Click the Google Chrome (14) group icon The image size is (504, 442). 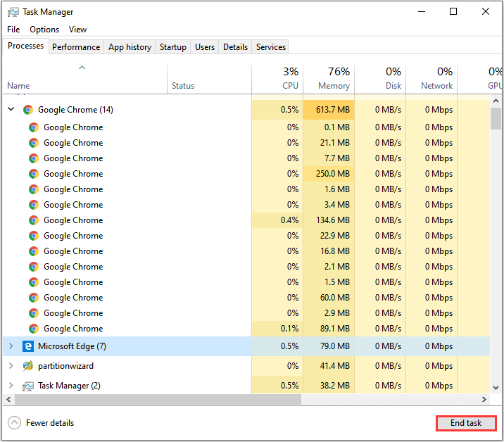(x=28, y=110)
